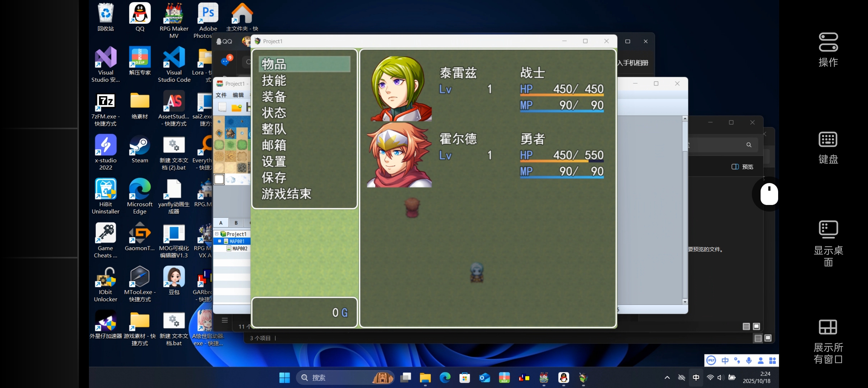Click the open project folder icon in editor

point(236,107)
